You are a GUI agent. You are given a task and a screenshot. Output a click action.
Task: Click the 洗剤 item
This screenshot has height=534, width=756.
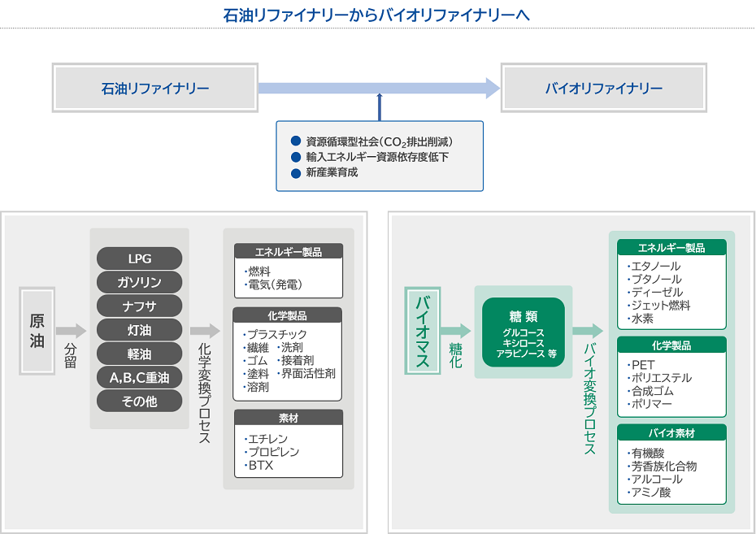[x=290, y=347]
